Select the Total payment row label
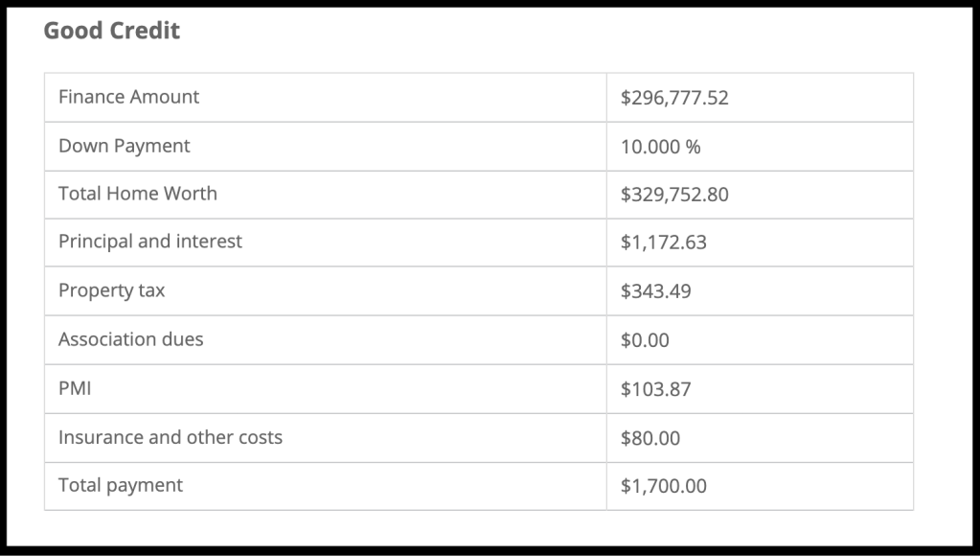The width and height of the screenshot is (980, 556). click(x=121, y=485)
